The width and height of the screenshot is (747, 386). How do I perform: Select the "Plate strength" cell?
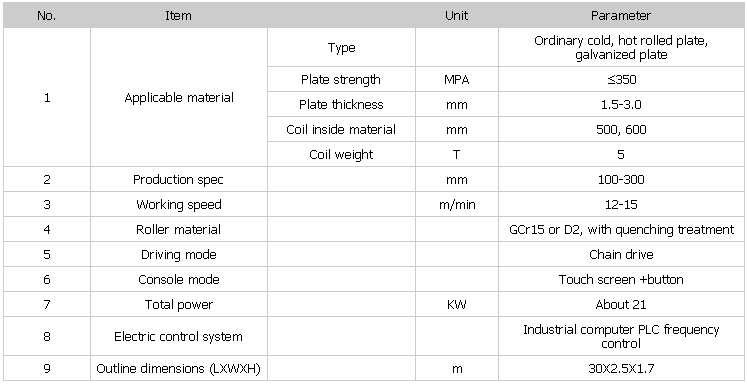tap(341, 79)
